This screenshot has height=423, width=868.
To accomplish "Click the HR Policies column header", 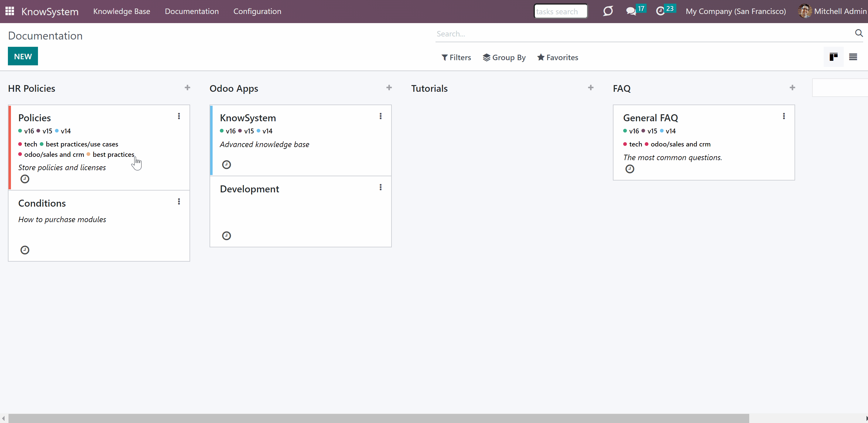I will (32, 88).
